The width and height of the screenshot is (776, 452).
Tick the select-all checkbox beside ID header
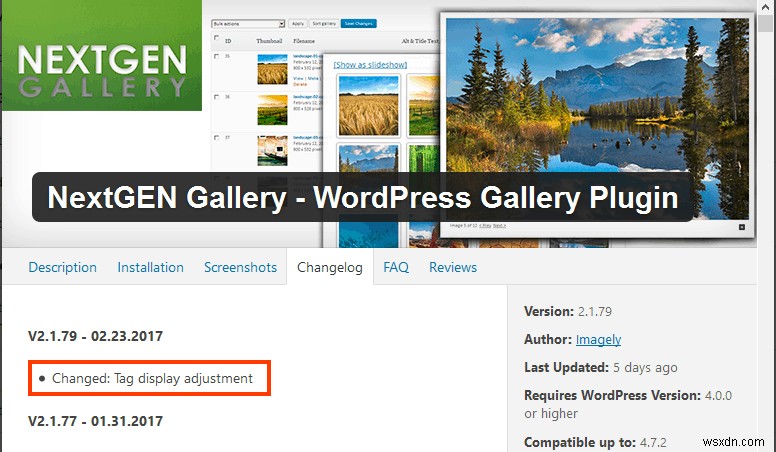pos(216,38)
